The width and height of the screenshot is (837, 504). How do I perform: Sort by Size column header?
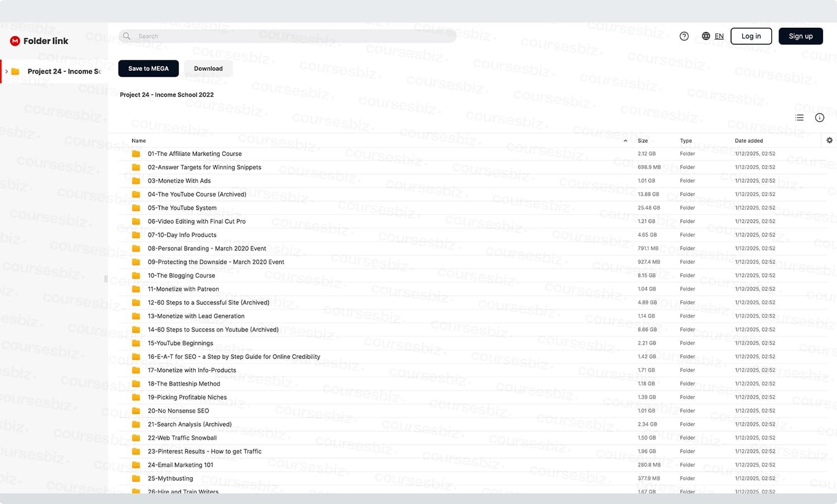643,141
